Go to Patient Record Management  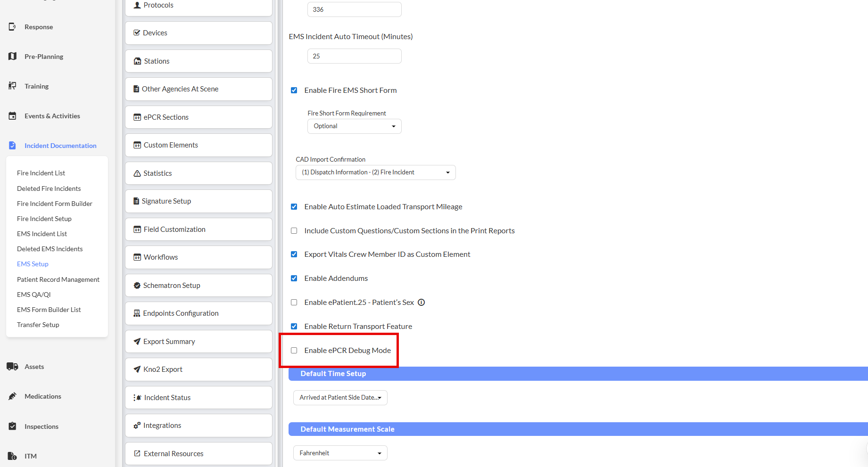click(58, 279)
